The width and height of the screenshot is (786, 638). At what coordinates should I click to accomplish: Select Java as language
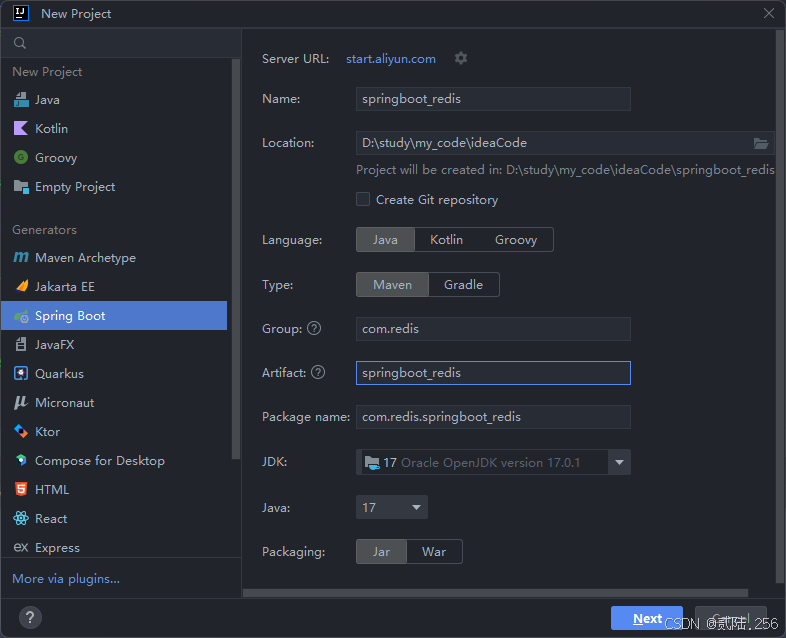(x=385, y=240)
